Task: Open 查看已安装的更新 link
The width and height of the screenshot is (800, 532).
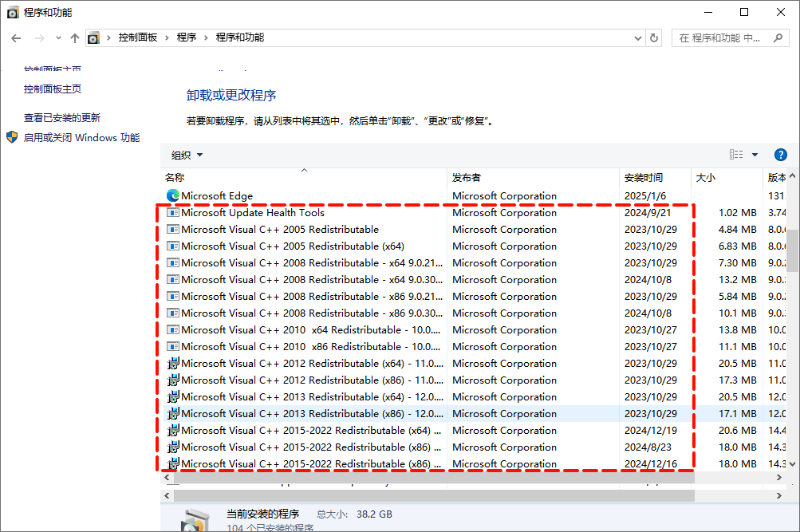Action: click(62, 118)
